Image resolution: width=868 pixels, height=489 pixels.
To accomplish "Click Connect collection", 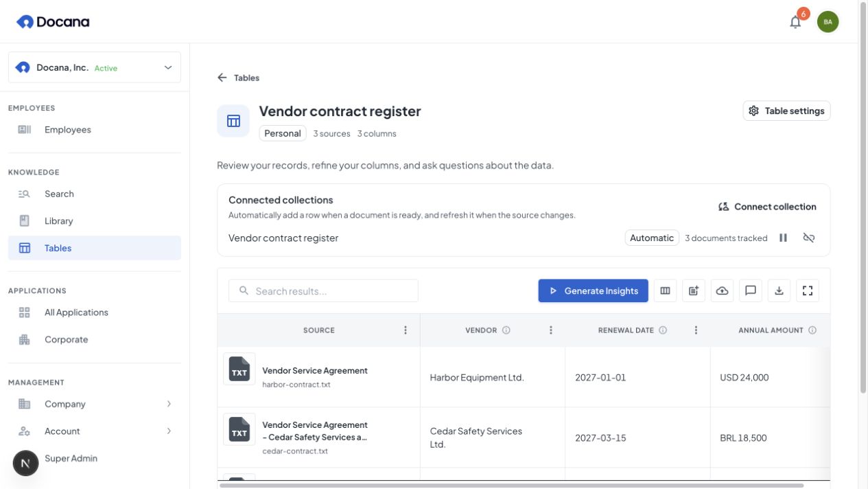I will click(x=767, y=207).
